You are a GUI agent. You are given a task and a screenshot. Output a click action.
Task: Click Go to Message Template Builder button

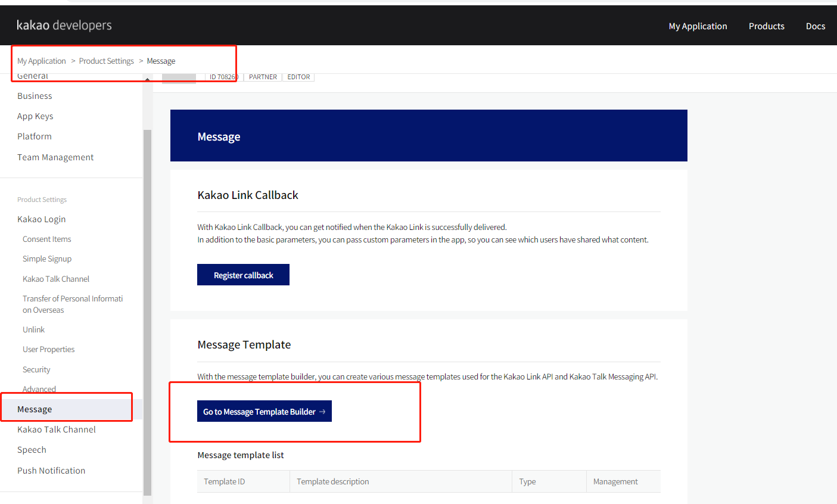(x=265, y=411)
